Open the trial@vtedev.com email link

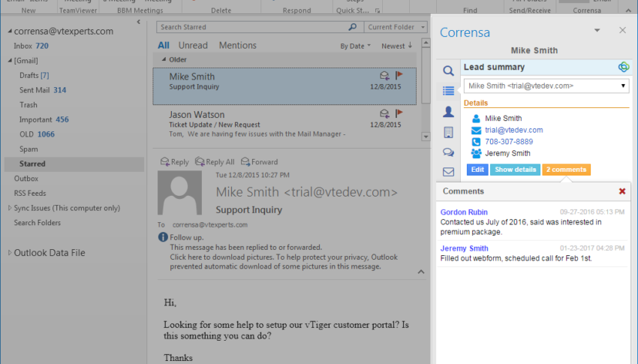coord(513,130)
